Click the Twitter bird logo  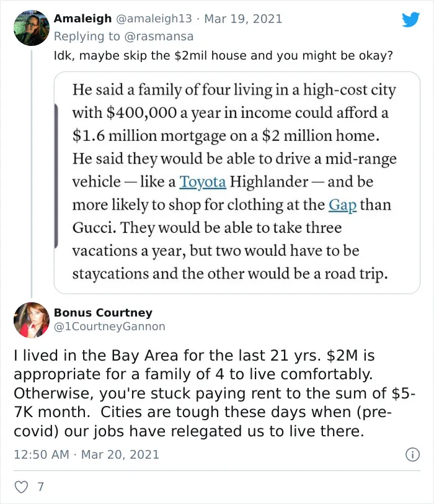click(x=411, y=20)
